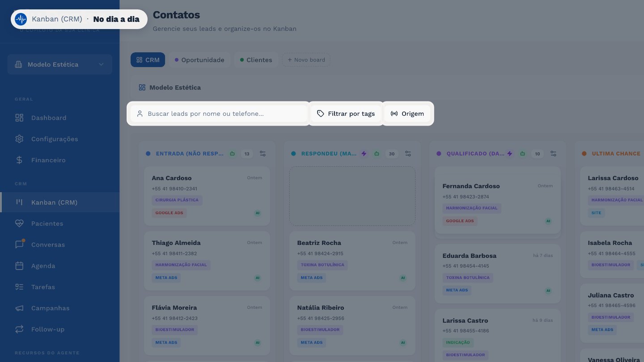Click the CIRURGIA PLÁSTICA tag on Ana Cardoso
This screenshot has width=644, height=362.
177,200
